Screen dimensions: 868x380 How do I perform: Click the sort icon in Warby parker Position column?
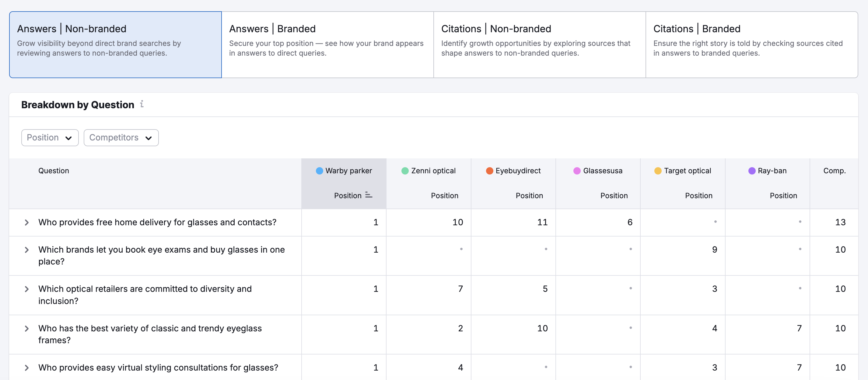(x=368, y=195)
